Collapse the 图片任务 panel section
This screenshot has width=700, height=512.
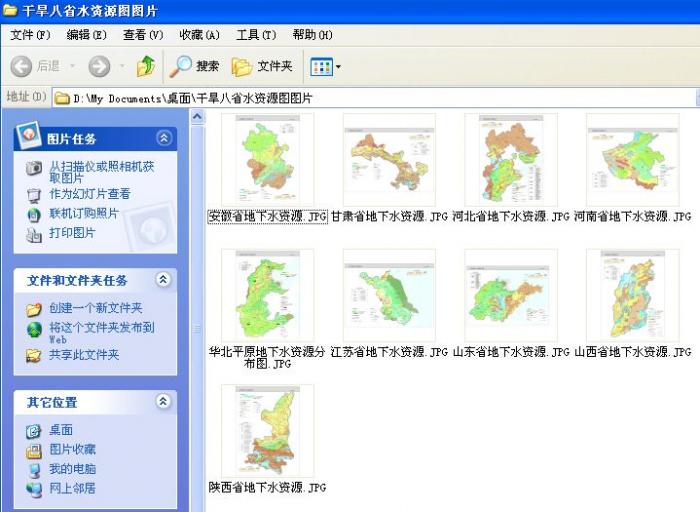point(164,139)
